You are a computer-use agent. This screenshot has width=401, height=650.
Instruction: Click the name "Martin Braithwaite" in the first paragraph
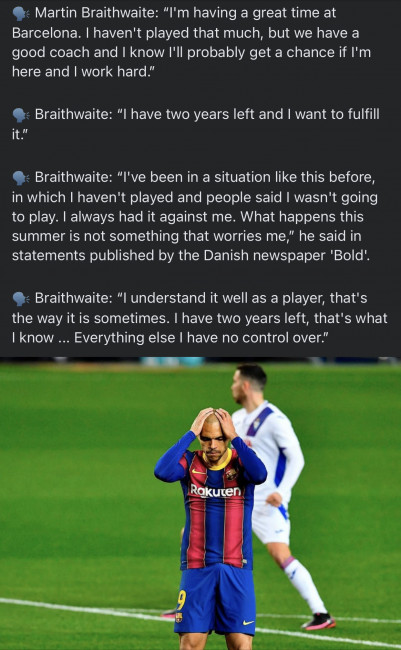tap(95, 13)
